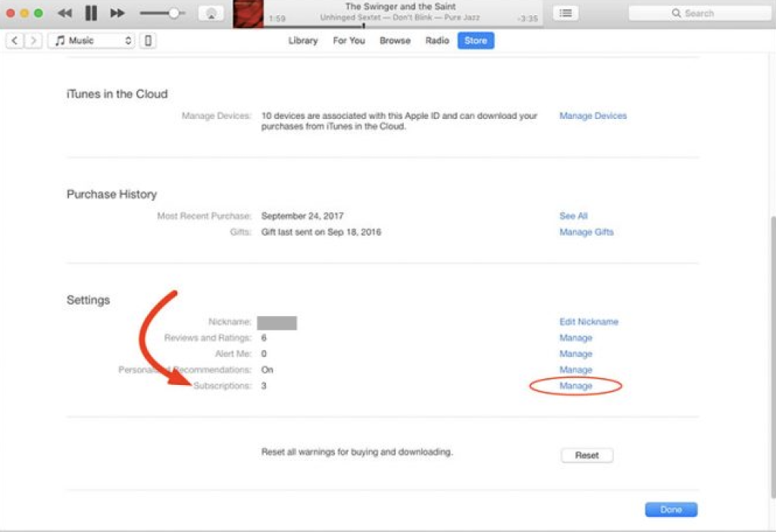Viewport: 776px width, 532px height.
Task: Click the Purchase History heading
Action: 112,195
